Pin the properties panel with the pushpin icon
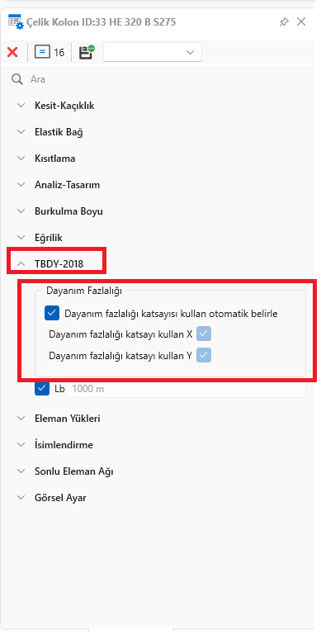The height and width of the screenshot is (644, 321). 284,22
